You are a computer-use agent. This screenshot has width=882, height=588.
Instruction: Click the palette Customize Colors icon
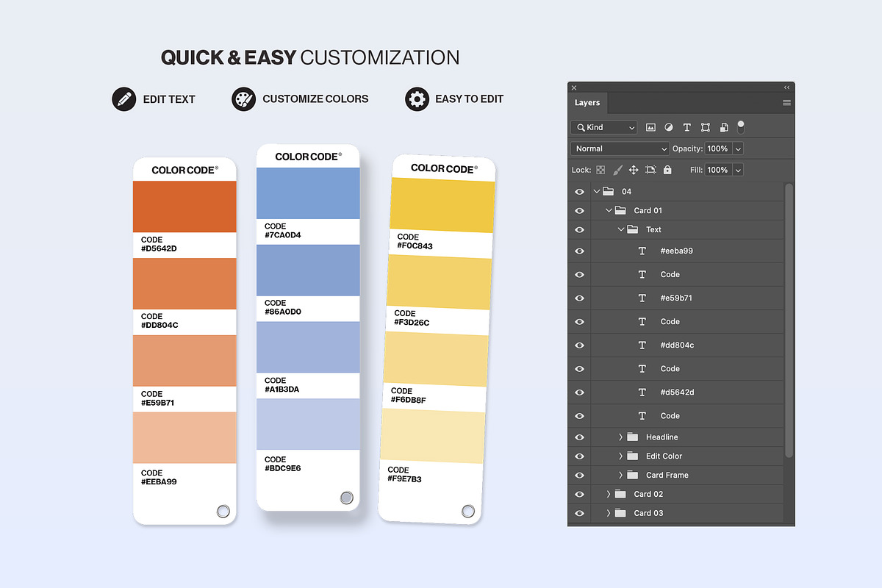point(243,98)
